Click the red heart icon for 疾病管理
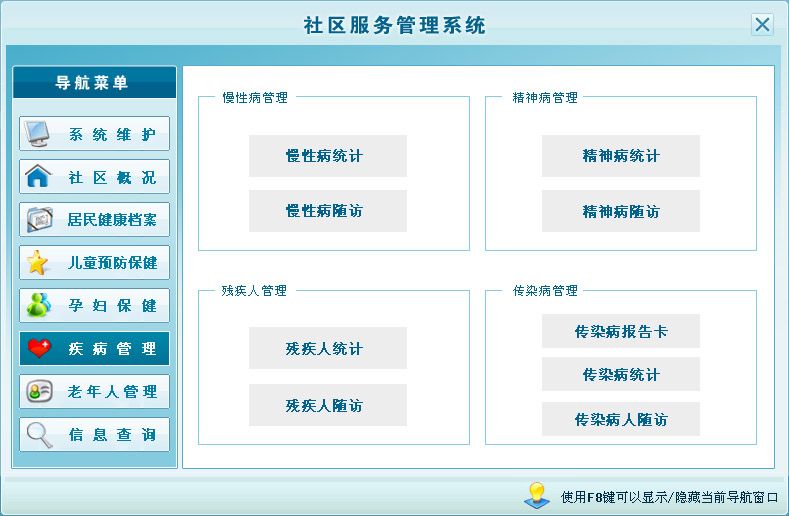The image size is (789, 516). coord(39,348)
